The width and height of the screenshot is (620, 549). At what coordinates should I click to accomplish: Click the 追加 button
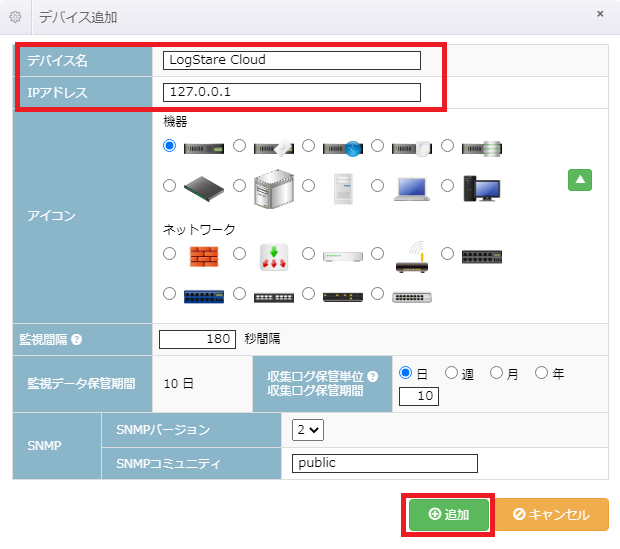coord(449,515)
